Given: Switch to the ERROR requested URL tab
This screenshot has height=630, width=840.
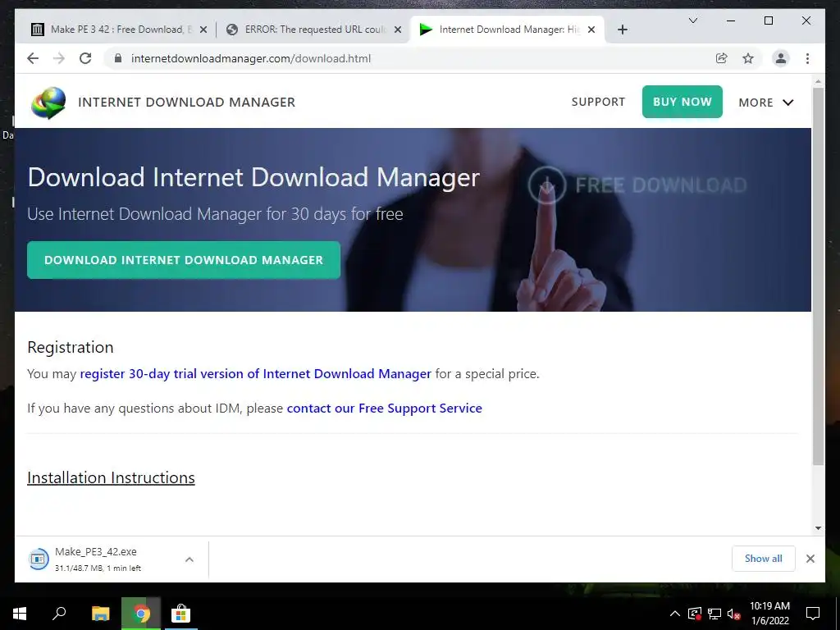Looking at the screenshot, I should (x=313, y=30).
